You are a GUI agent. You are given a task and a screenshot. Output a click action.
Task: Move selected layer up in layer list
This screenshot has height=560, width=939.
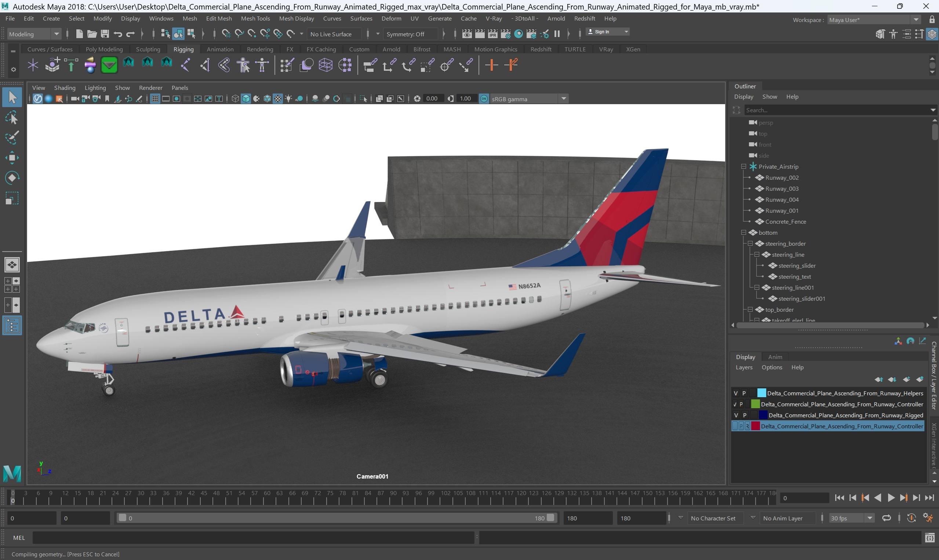tap(878, 379)
